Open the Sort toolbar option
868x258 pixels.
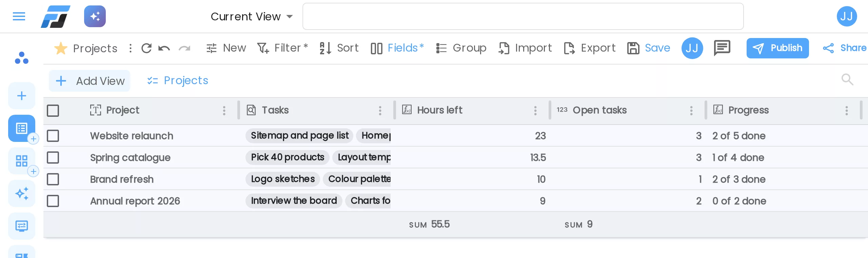tap(339, 48)
